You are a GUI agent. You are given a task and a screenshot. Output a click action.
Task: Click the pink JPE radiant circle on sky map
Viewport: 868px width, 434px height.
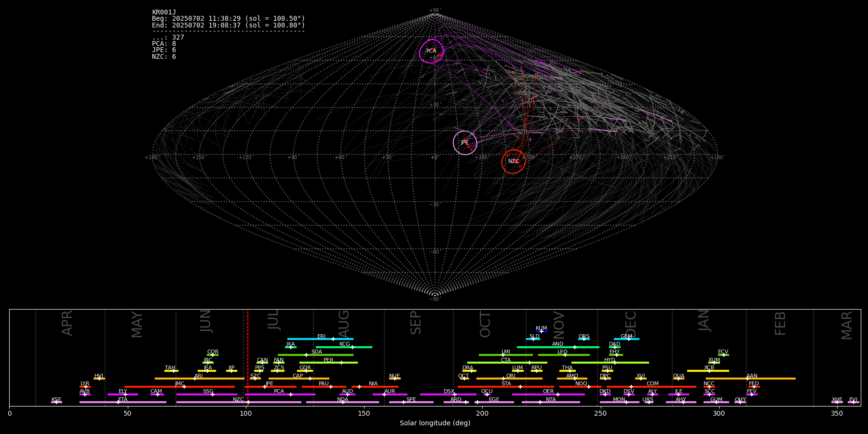point(465,143)
